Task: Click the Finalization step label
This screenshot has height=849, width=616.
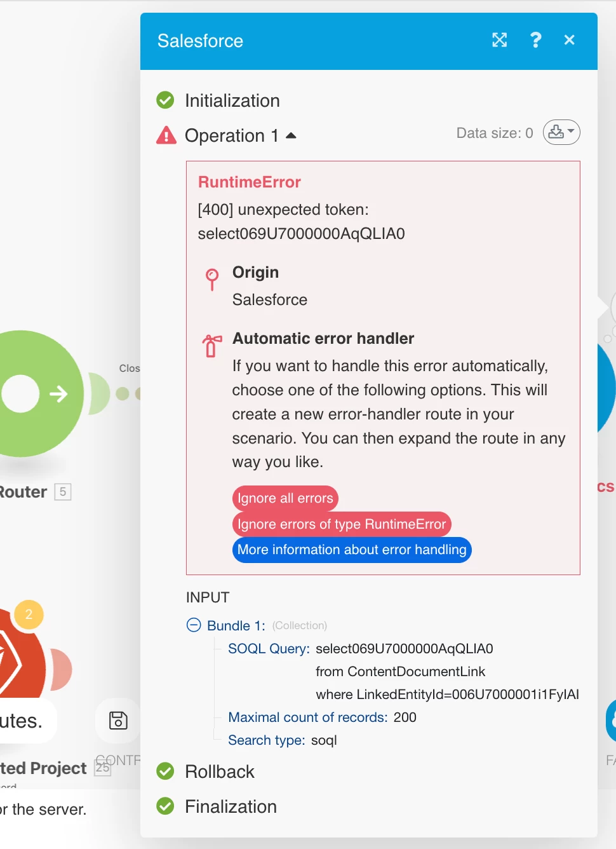Action: click(x=231, y=806)
